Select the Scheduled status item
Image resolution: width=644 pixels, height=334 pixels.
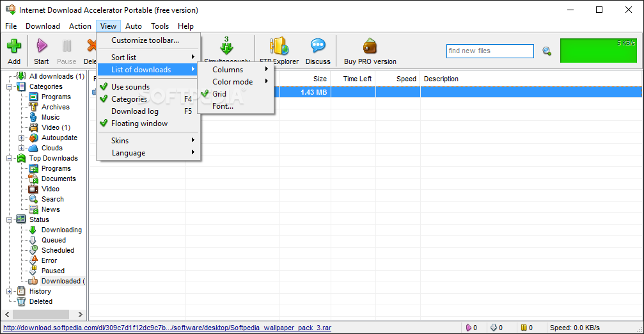tap(58, 250)
